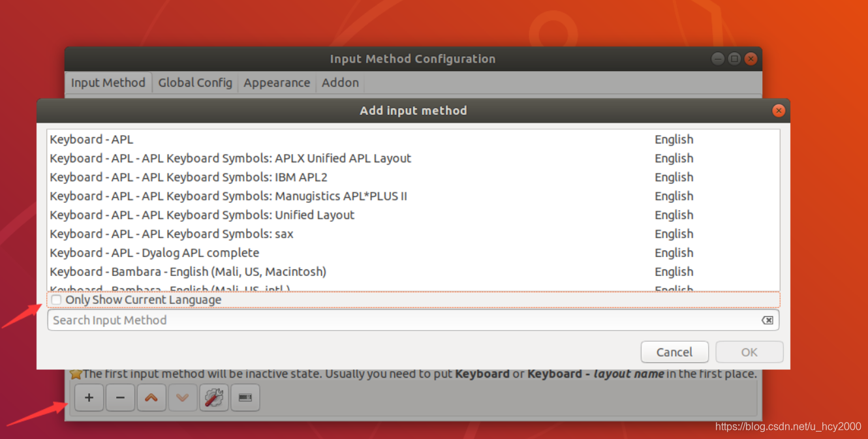Maximize the Input Method Configuration window
This screenshot has height=439, width=868.
pos(734,59)
